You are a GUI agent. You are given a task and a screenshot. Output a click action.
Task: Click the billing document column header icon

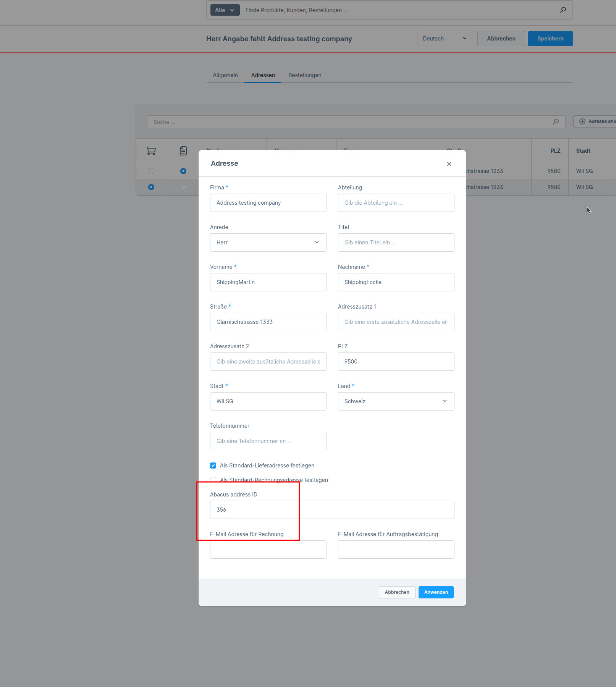(183, 150)
